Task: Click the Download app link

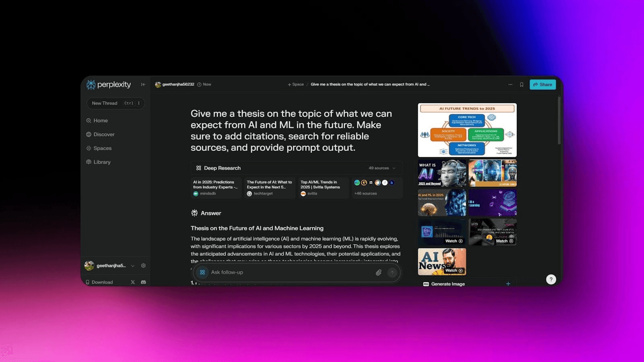Action: coord(99,282)
